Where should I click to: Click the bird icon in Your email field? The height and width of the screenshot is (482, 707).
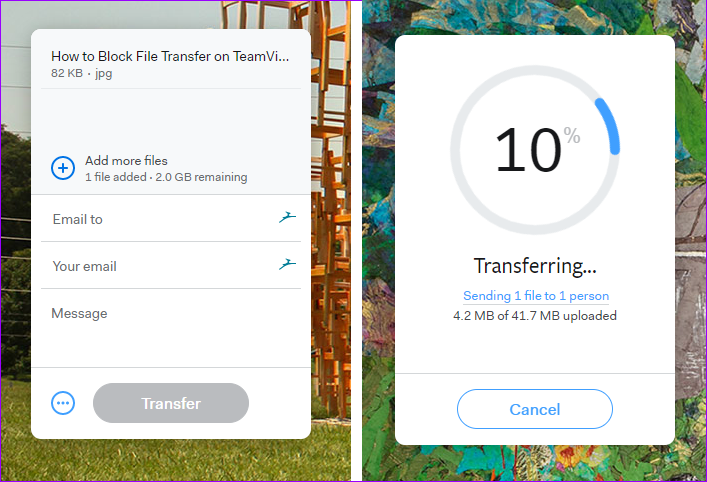pyautogui.click(x=287, y=264)
